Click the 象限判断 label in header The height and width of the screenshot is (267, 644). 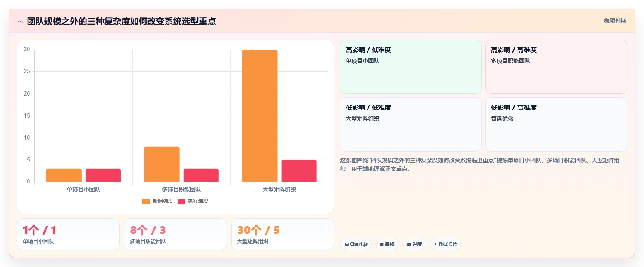coord(615,21)
